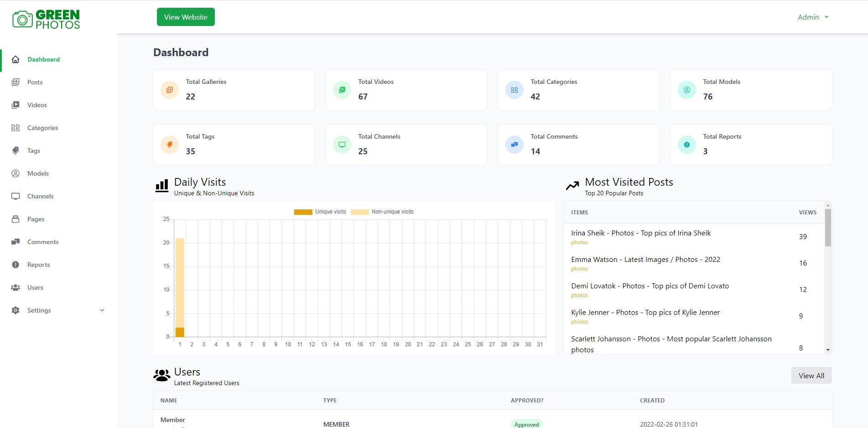Expand the Settings submenu chevron

point(102,310)
